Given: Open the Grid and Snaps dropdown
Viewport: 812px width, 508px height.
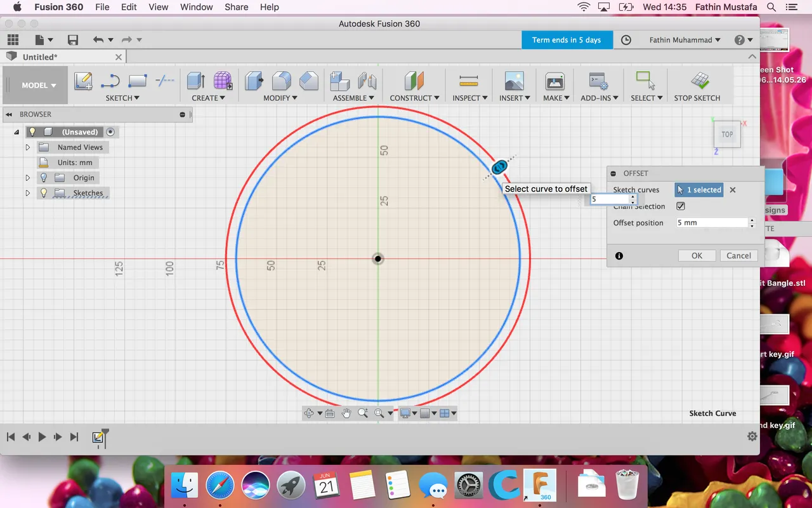Looking at the screenshot, I should [x=428, y=413].
